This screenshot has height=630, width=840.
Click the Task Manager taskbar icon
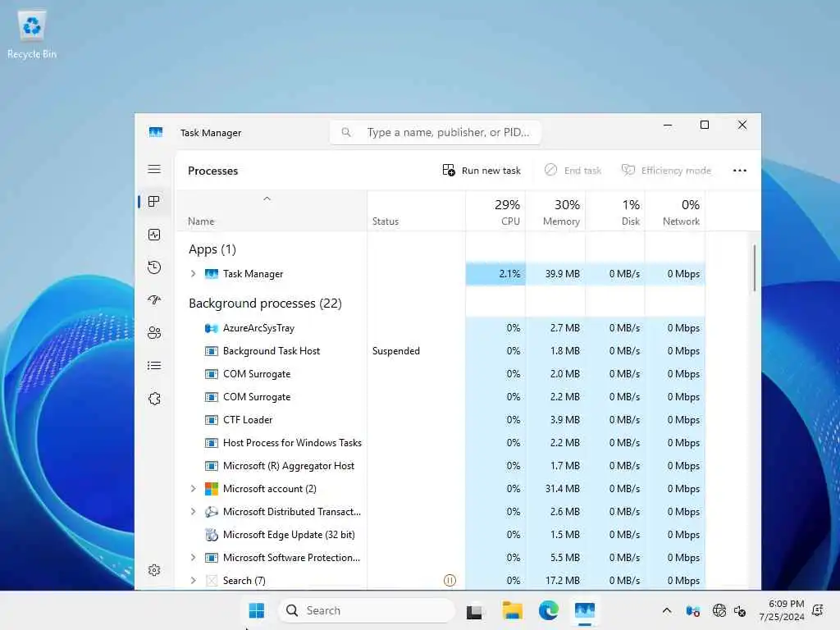(x=585, y=610)
